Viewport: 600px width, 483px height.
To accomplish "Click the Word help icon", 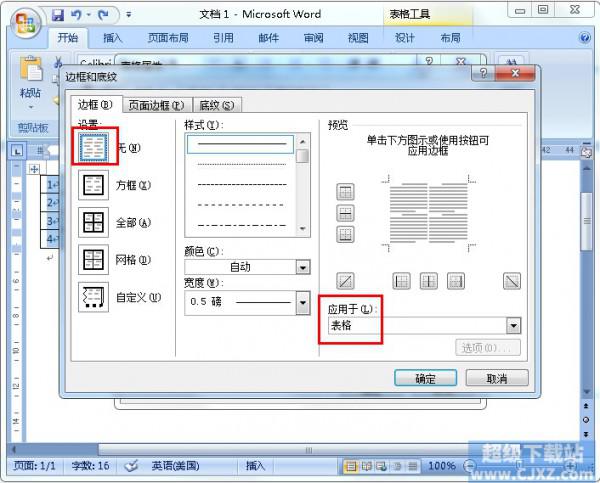I will point(585,38).
